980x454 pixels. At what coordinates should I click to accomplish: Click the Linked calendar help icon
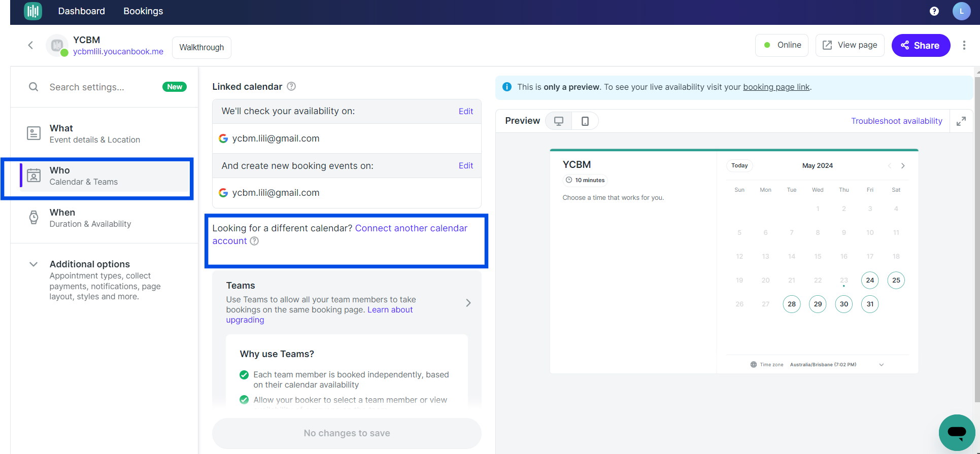pyautogui.click(x=291, y=86)
